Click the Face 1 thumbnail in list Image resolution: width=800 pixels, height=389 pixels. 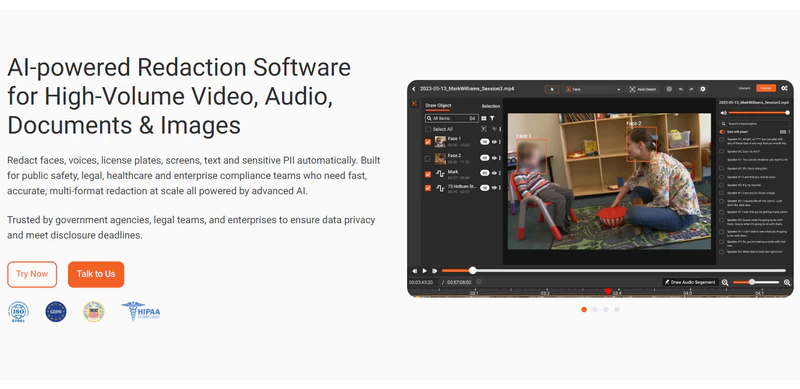(x=440, y=142)
